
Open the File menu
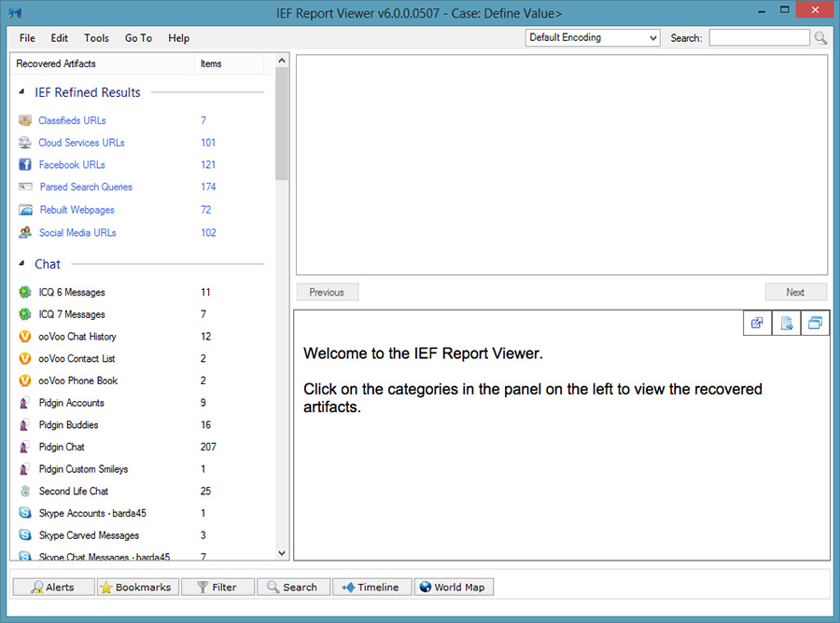click(x=27, y=38)
